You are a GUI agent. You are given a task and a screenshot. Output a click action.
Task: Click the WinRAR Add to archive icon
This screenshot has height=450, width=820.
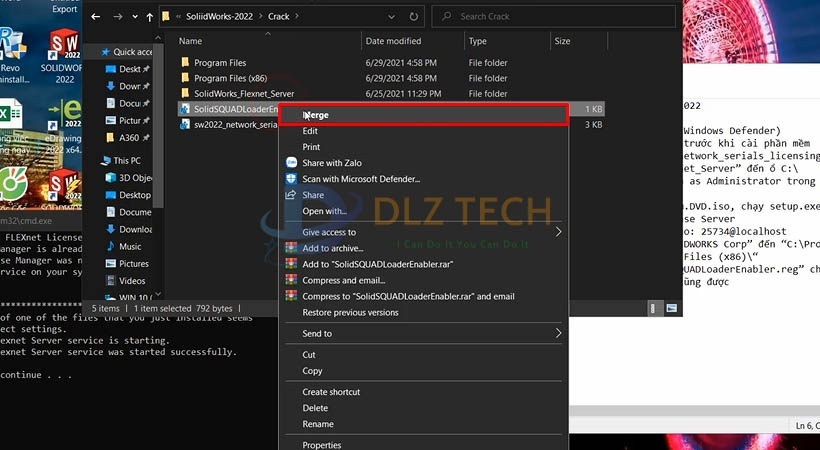pyautogui.click(x=291, y=248)
